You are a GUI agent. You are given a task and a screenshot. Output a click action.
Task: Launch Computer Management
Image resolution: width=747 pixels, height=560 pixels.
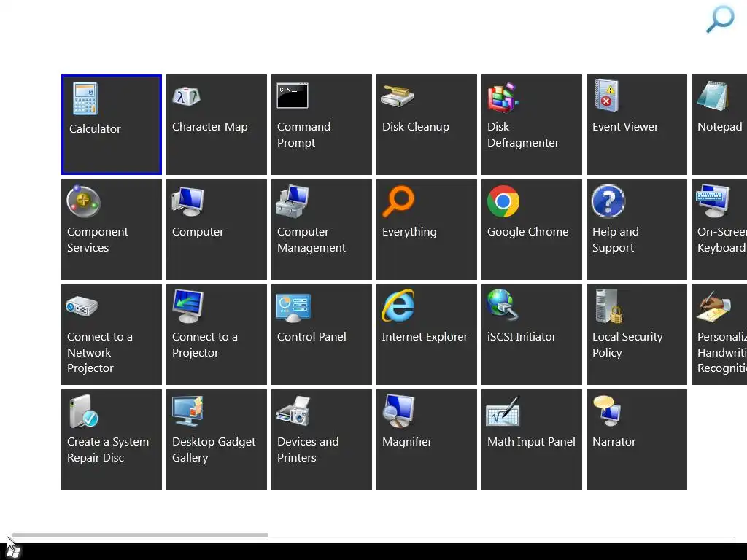tap(322, 230)
